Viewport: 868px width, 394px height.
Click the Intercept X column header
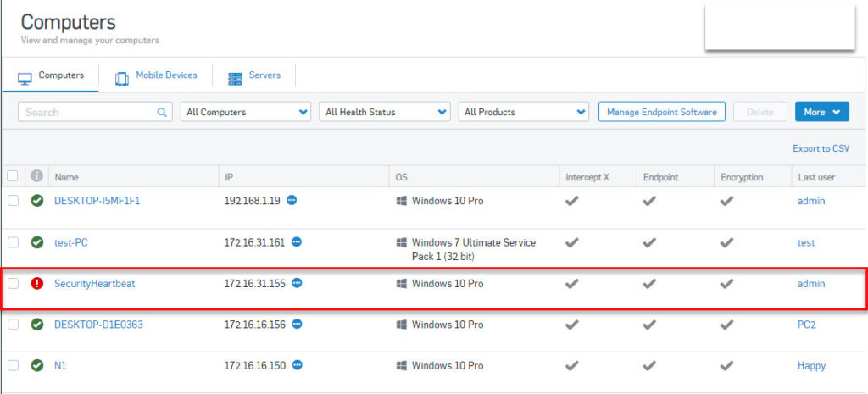[587, 177]
